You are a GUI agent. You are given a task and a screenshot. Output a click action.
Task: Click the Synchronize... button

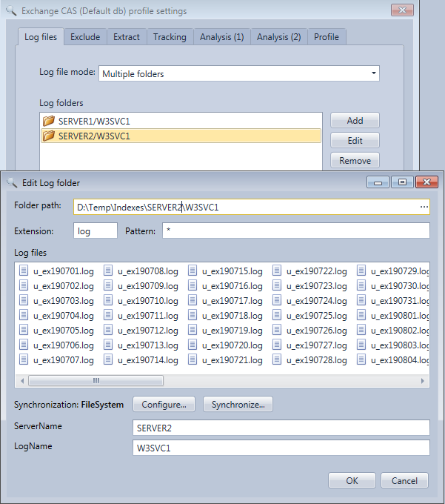pos(238,405)
